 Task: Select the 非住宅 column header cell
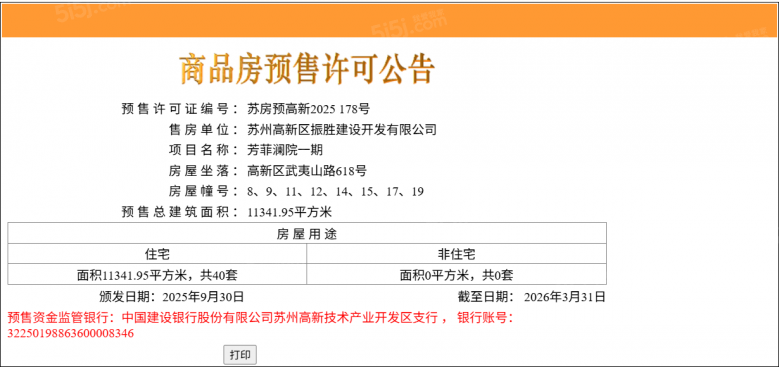[x=457, y=254]
